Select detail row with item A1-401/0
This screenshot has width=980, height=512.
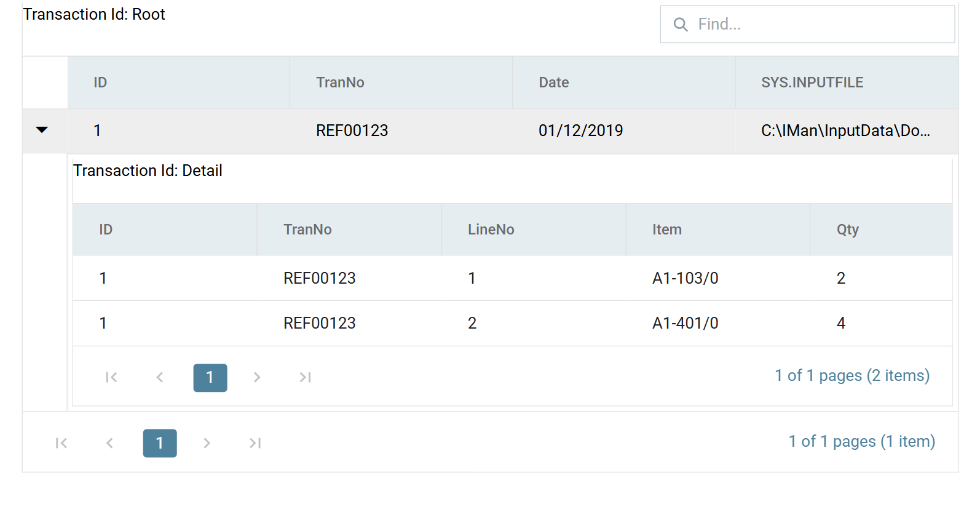[x=512, y=323]
